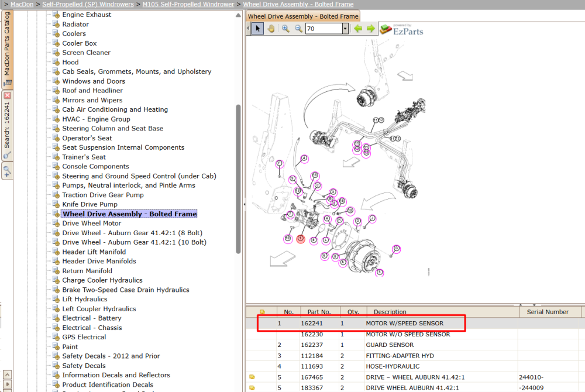Open Knife Drive Pump tree entry
This screenshot has height=392, width=585.
pos(90,204)
